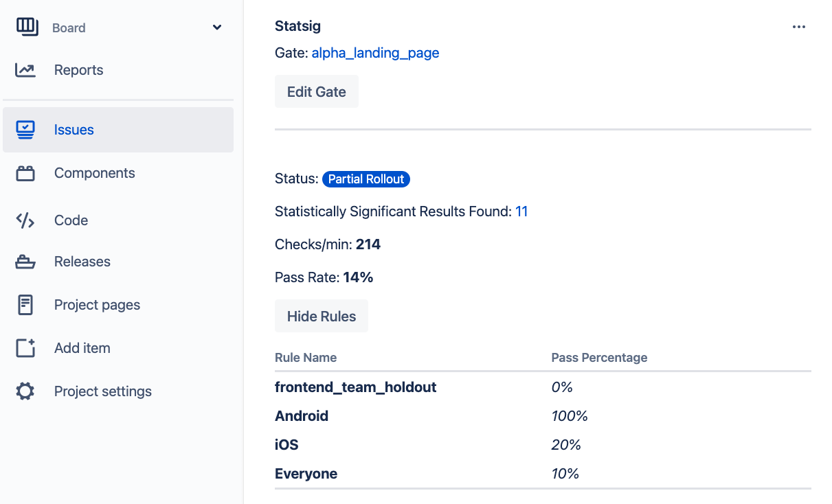
Task: Click the Board icon in sidebar
Action: click(x=27, y=26)
